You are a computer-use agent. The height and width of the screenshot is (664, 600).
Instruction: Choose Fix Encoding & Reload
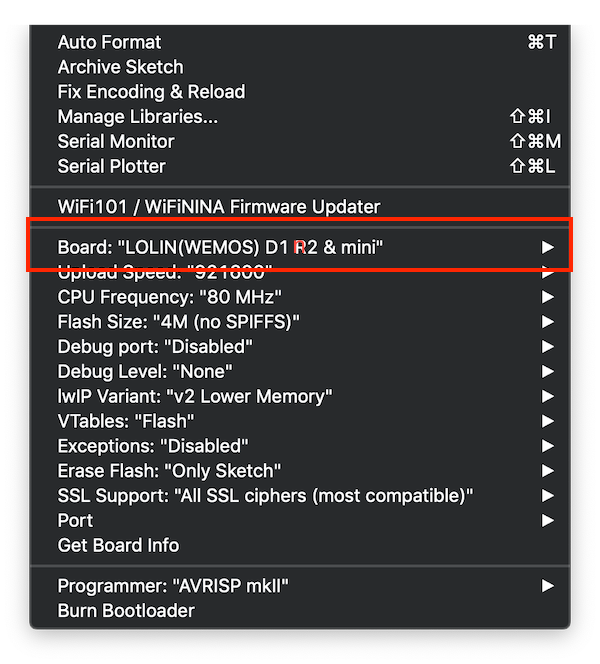tap(151, 92)
